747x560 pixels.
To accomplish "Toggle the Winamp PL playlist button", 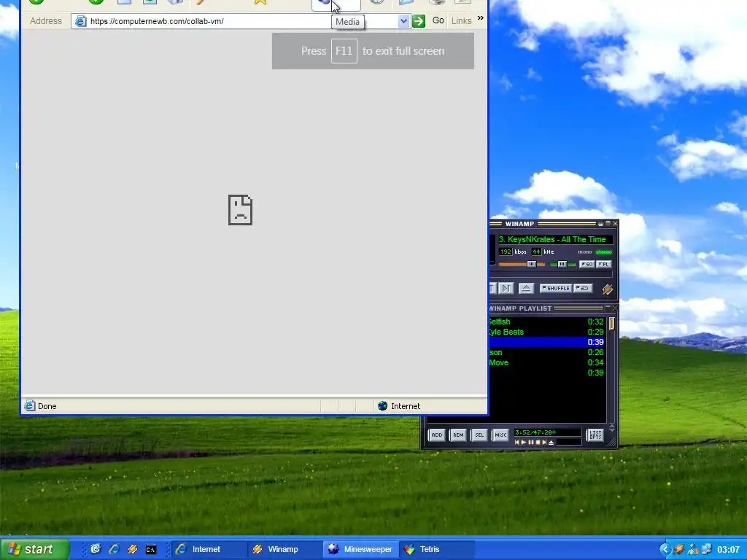I will pyautogui.click(x=603, y=264).
